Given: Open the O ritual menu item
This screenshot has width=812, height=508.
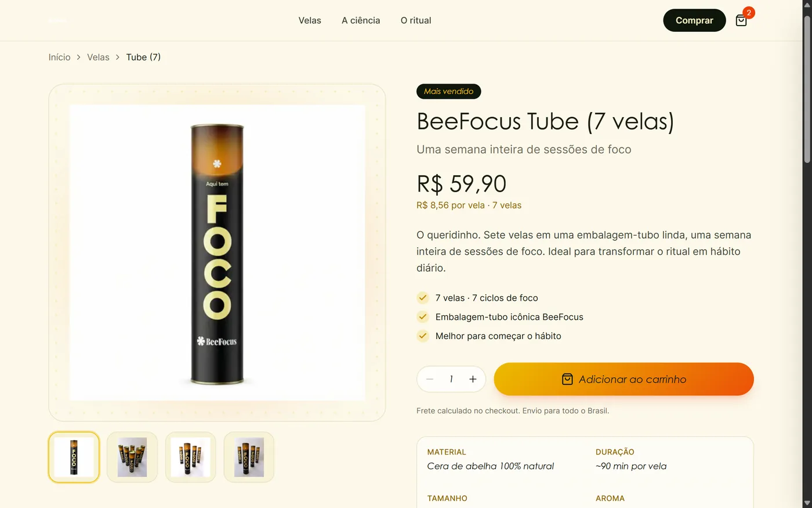Looking at the screenshot, I should [x=416, y=20].
